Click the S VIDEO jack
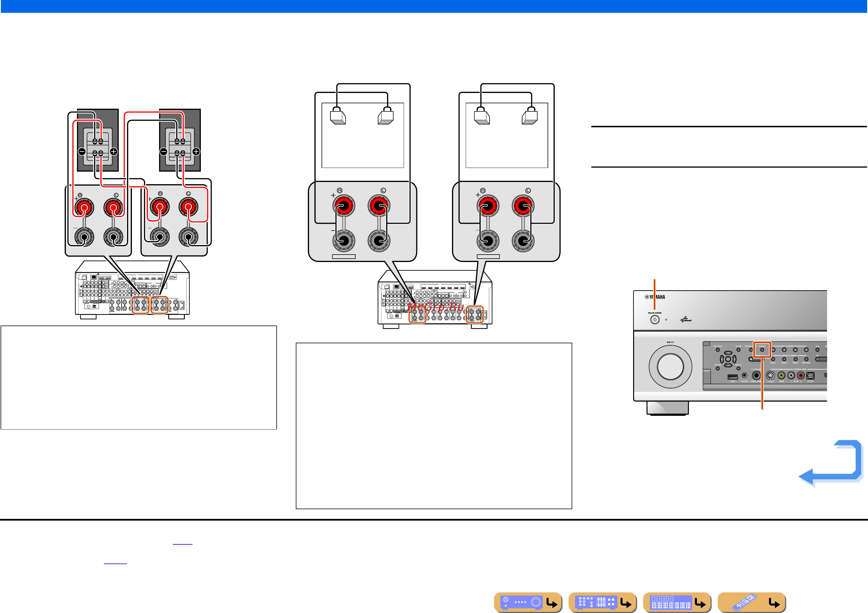 pos(770,376)
